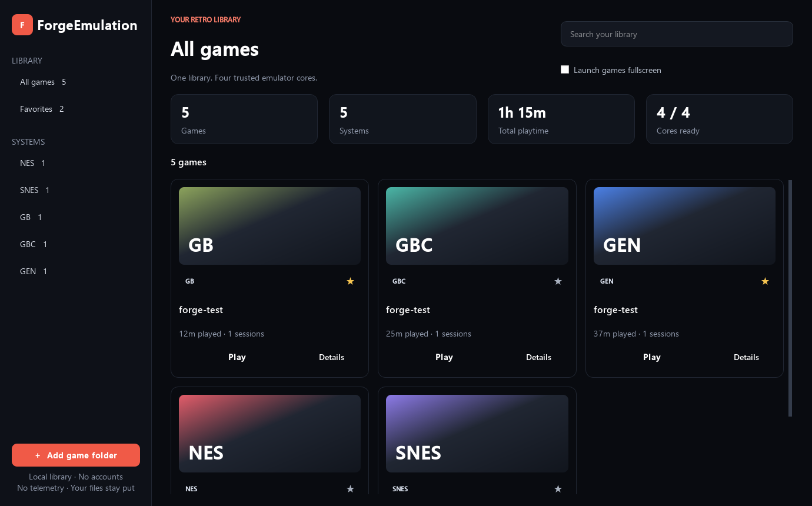Screen dimensions: 812x506
Task: Enable Launch games fullscreen checkbox
Action: pyautogui.click(x=565, y=69)
